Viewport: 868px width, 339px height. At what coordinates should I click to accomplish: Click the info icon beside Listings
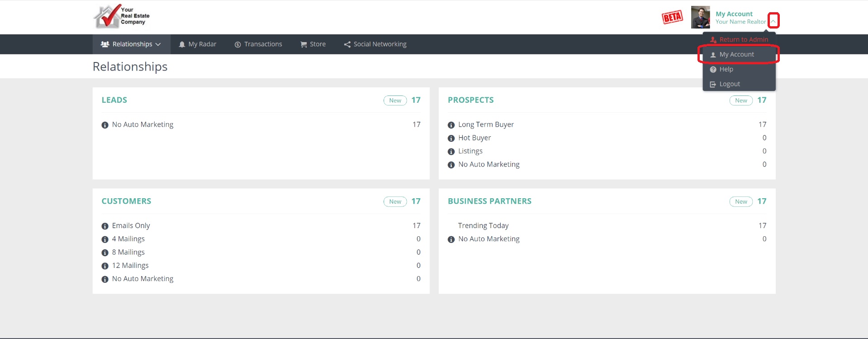[451, 152]
